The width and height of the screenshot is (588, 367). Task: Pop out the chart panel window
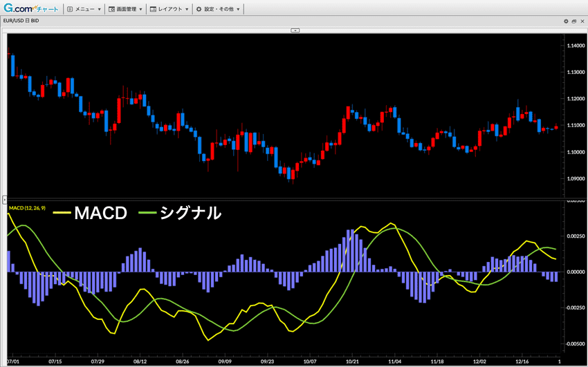(x=573, y=21)
